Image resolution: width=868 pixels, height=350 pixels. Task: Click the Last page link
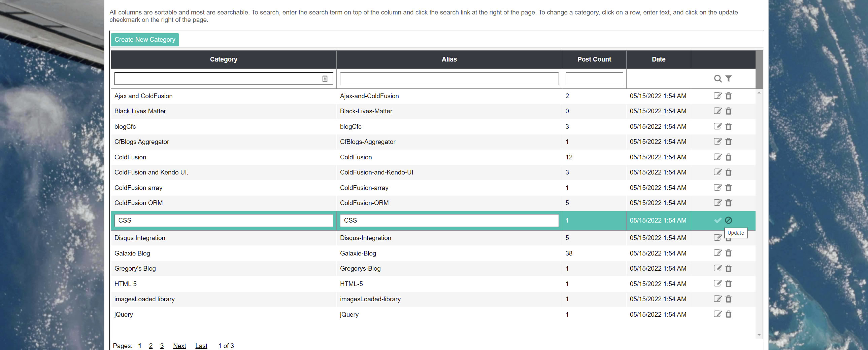coord(201,346)
